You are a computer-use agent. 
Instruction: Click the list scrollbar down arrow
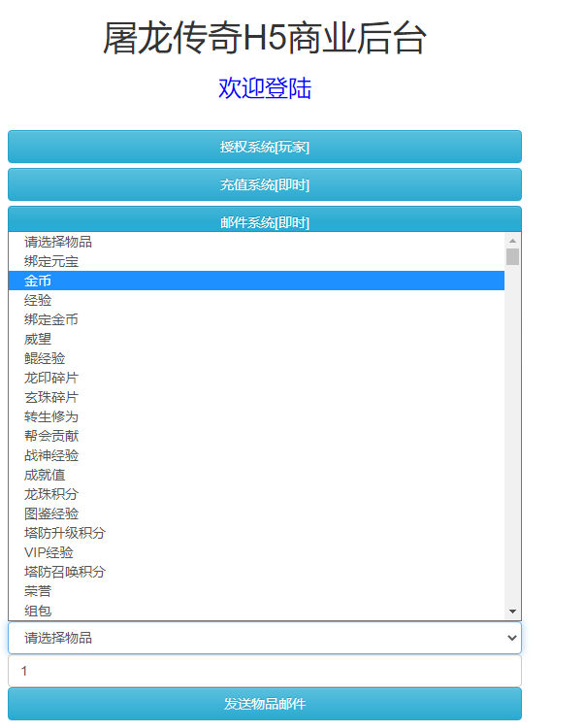pyautogui.click(x=512, y=612)
